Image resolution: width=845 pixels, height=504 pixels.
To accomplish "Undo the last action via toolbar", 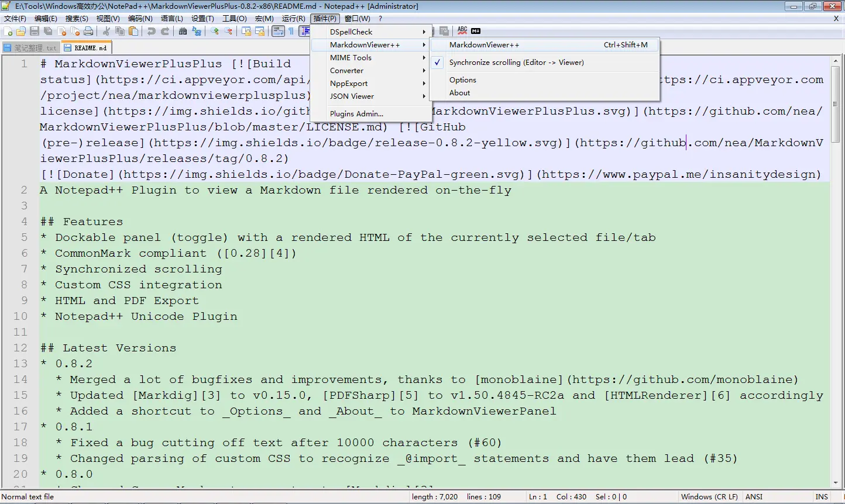I will (x=152, y=31).
